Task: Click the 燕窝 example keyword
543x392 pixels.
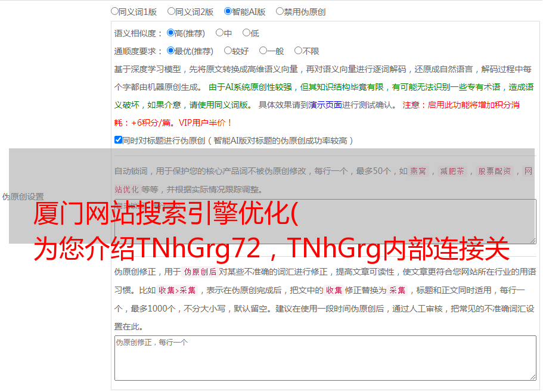Action: tap(418, 171)
